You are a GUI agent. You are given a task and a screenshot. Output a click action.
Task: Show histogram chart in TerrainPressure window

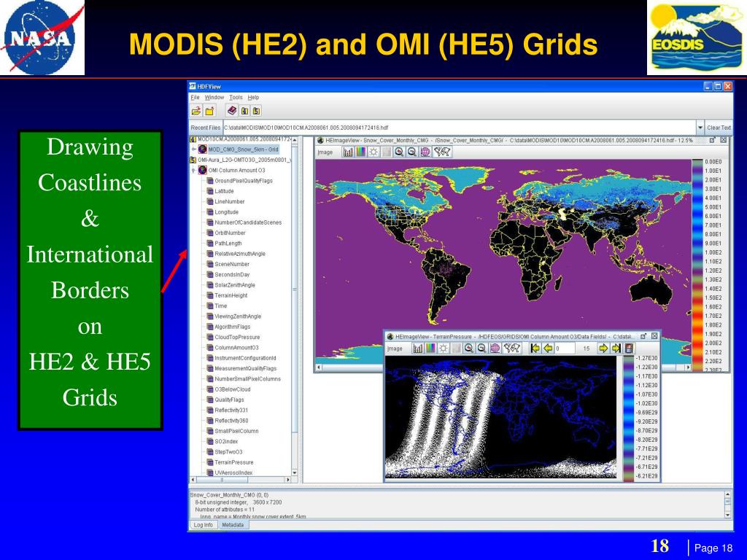coord(418,349)
